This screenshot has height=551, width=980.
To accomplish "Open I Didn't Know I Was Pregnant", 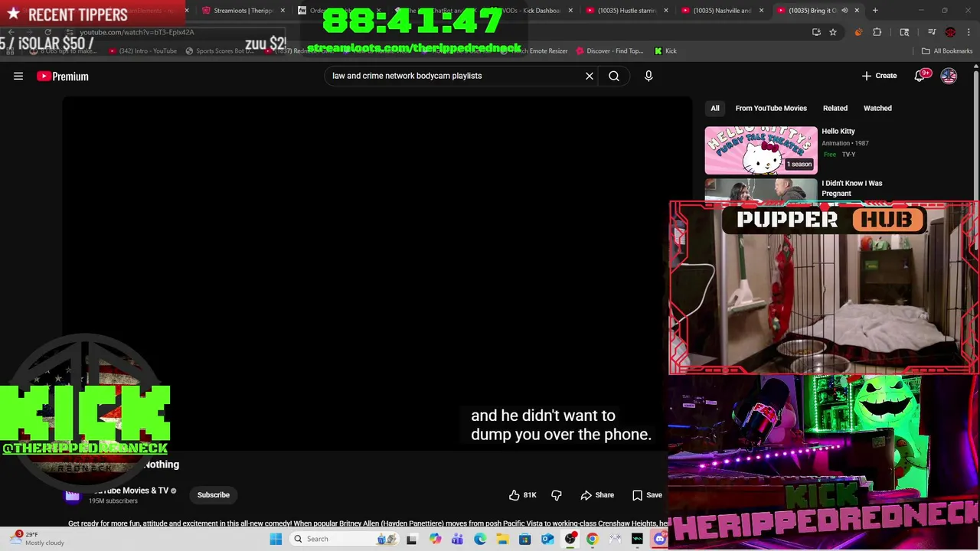I will click(852, 188).
